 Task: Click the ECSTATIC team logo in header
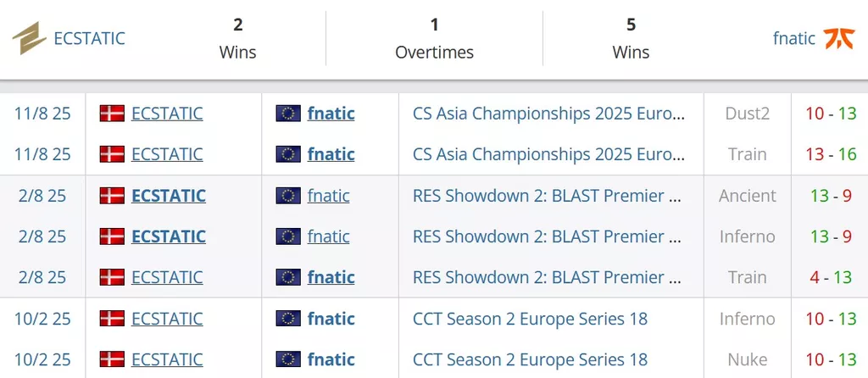click(30, 38)
